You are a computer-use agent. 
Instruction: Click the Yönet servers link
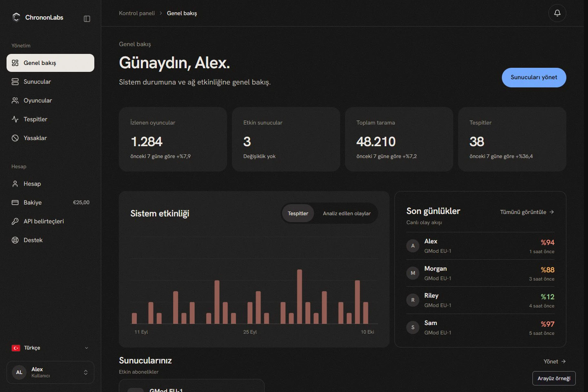pos(555,361)
